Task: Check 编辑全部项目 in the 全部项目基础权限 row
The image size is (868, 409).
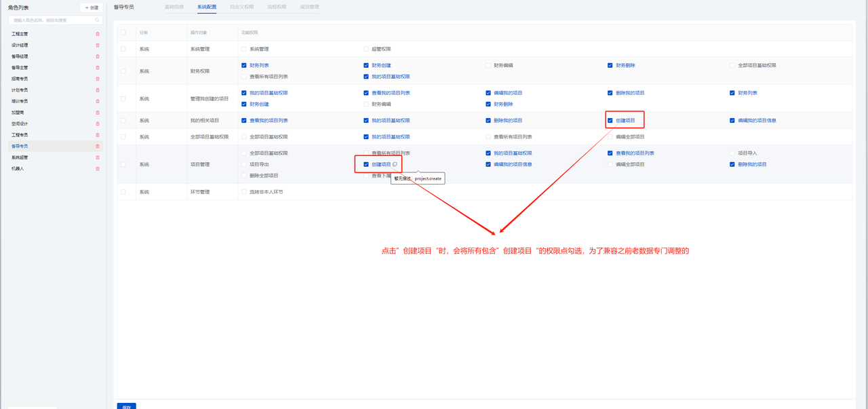Action: pyautogui.click(x=610, y=136)
